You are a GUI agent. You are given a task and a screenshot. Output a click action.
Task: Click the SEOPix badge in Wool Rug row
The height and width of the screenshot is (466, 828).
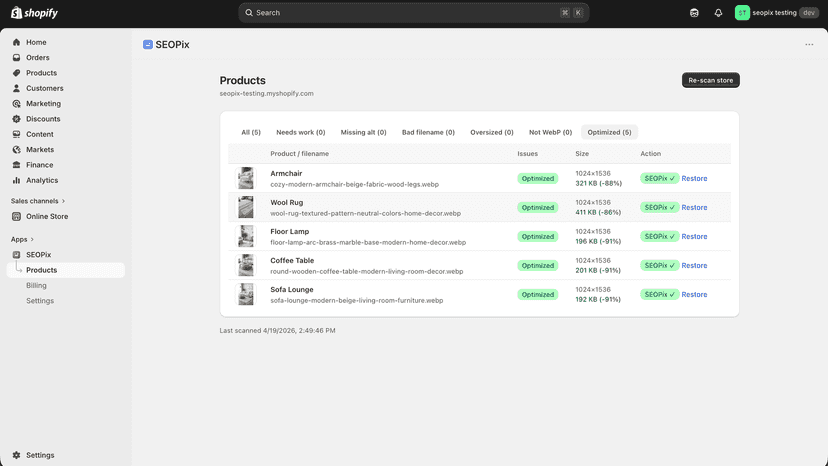(660, 208)
